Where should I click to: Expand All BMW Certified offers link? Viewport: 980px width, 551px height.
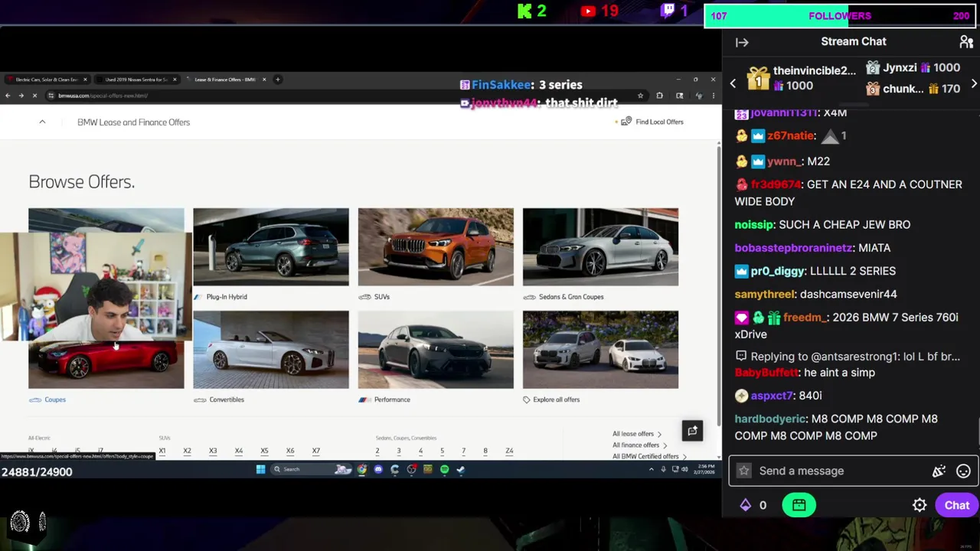649,456
